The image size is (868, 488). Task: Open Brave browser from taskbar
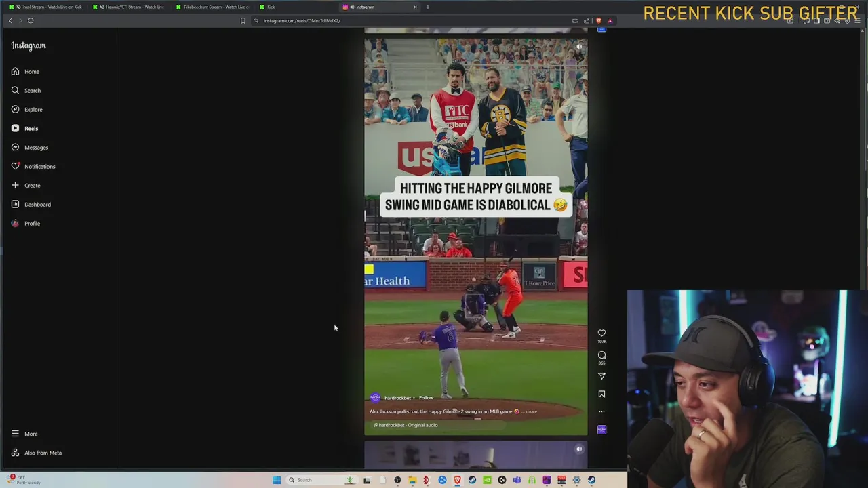pos(457,480)
